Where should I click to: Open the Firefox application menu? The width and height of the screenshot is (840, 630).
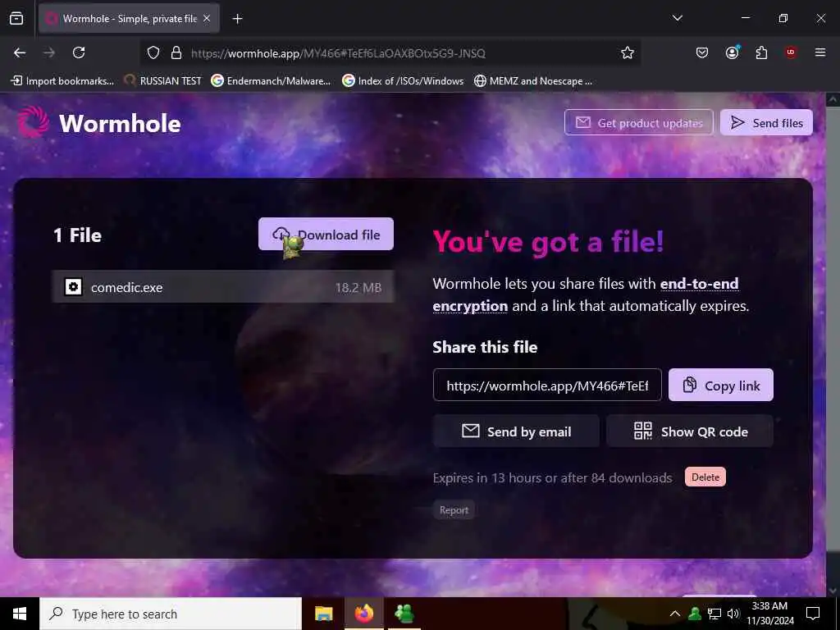[x=820, y=52]
